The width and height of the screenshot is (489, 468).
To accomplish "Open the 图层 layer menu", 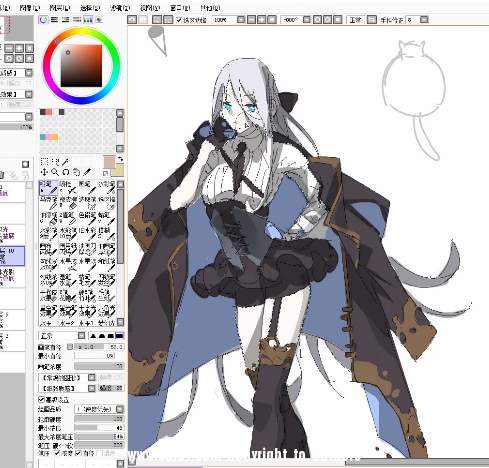I will click(x=59, y=7).
